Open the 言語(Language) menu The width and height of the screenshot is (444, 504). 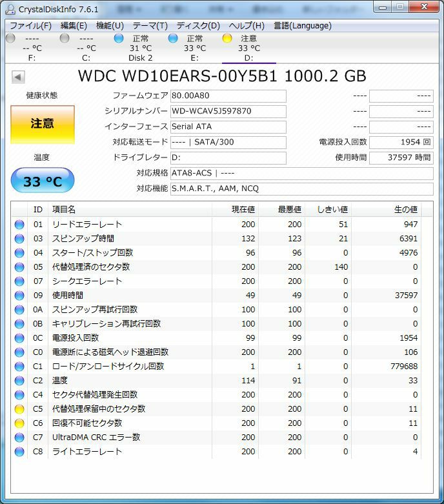[303, 26]
